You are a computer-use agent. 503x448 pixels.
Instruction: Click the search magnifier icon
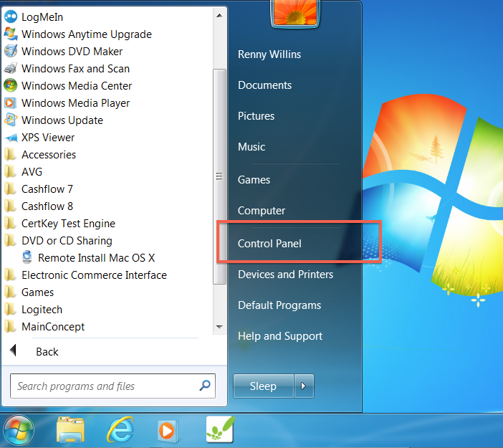click(205, 385)
